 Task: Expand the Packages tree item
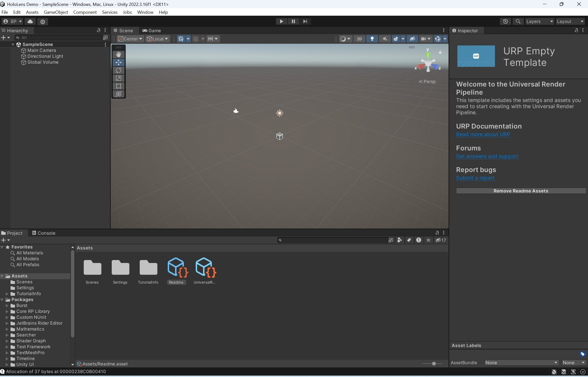click(2, 300)
